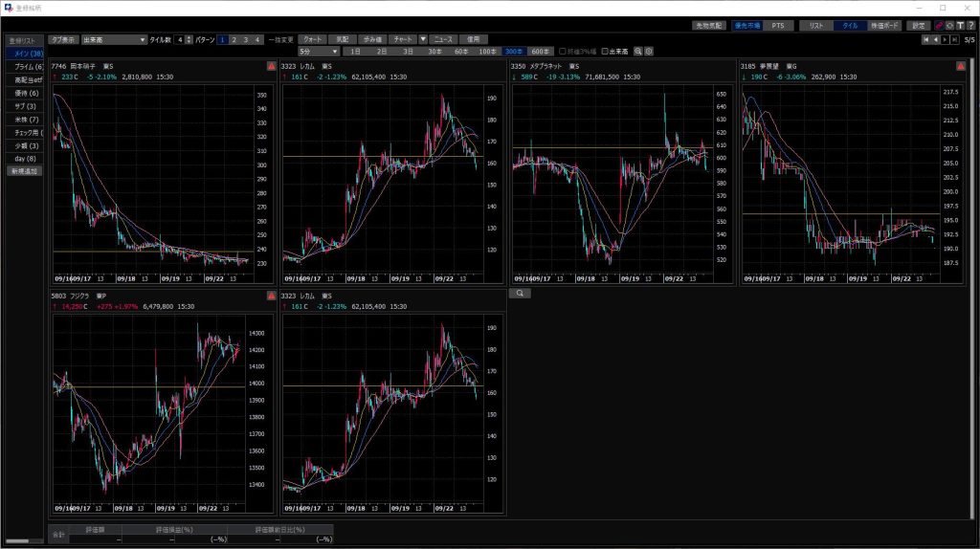Toggle the checkbox left of 出来高 checkbox

click(x=563, y=51)
